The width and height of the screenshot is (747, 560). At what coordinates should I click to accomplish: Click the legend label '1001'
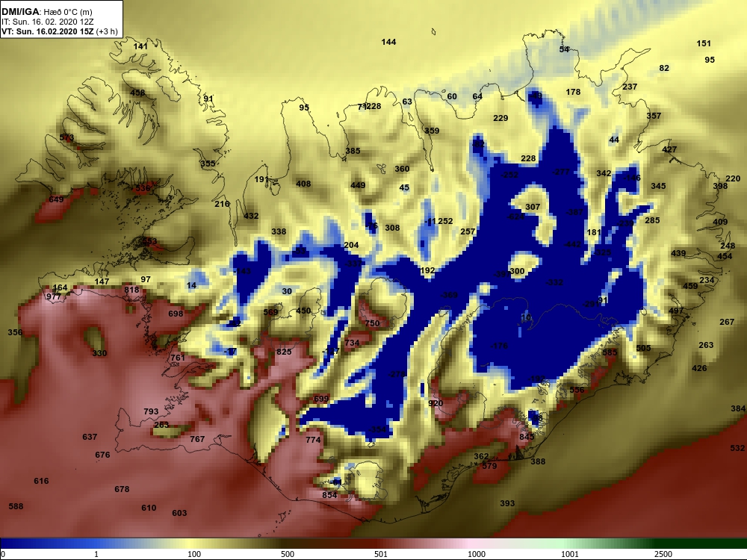pos(570,554)
